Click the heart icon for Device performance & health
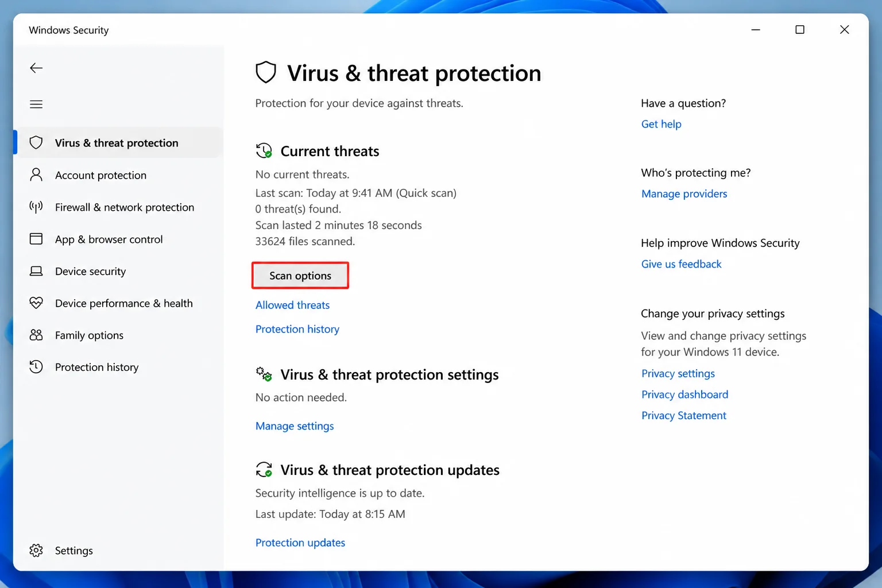The width and height of the screenshot is (882, 588). click(36, 303)
